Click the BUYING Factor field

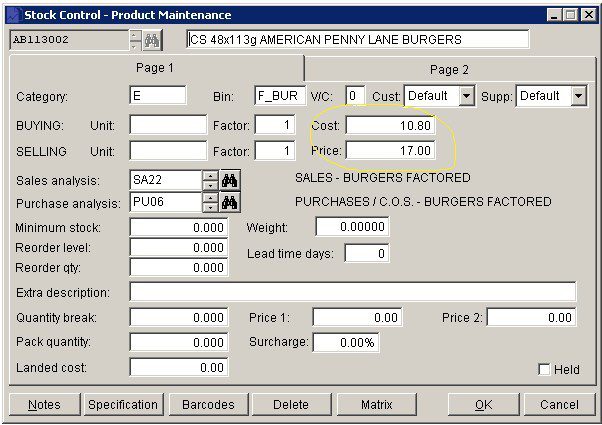275,124
